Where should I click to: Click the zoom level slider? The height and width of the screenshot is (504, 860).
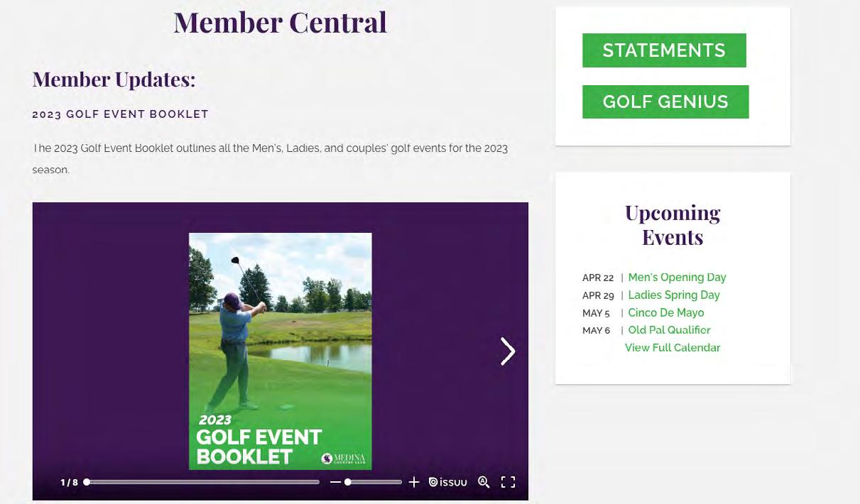coord(373,482)
